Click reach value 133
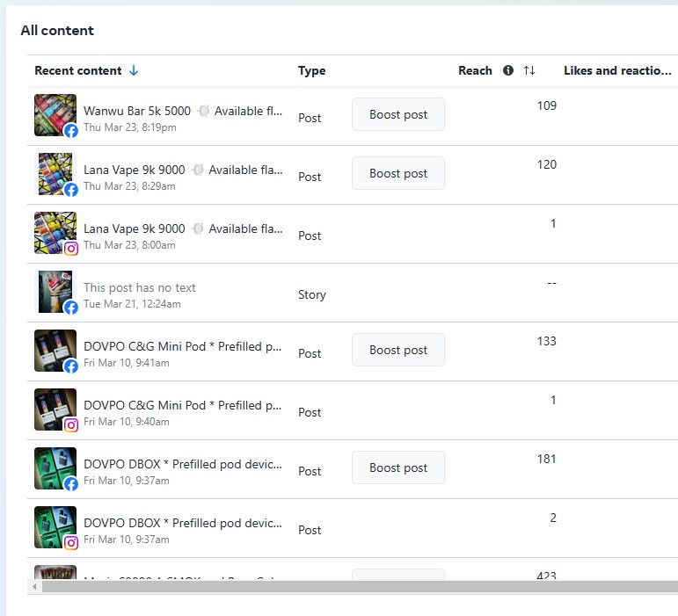The height and width of the screenshot is (616, 678). 547,341
